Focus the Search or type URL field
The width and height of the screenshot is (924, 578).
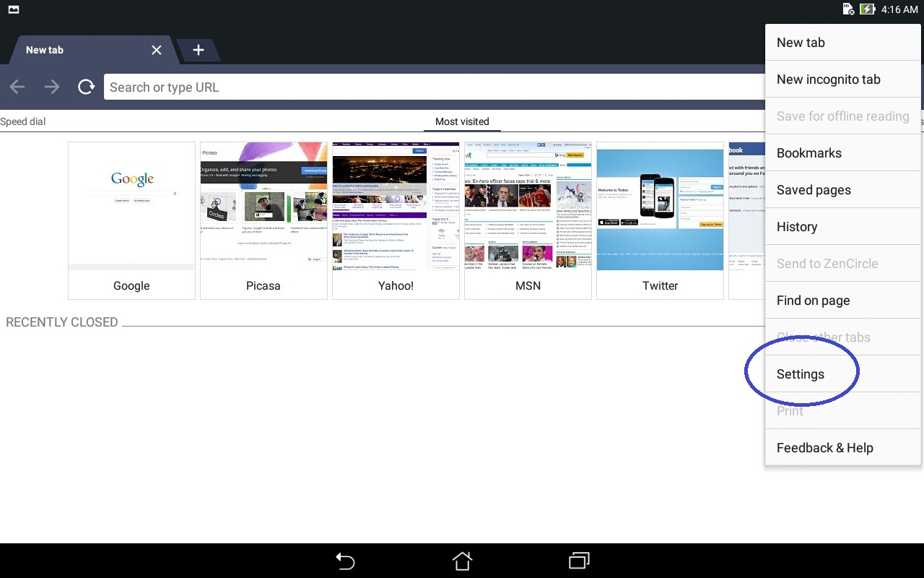click(433, 87)
